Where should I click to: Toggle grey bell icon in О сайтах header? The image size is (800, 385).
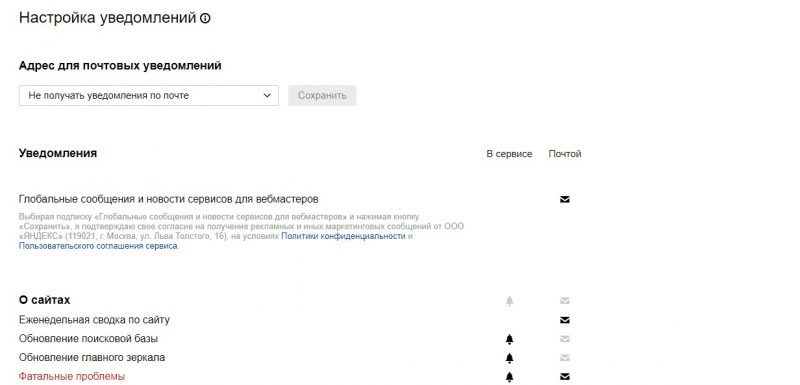pyautogui.click(x=509, y=301)
